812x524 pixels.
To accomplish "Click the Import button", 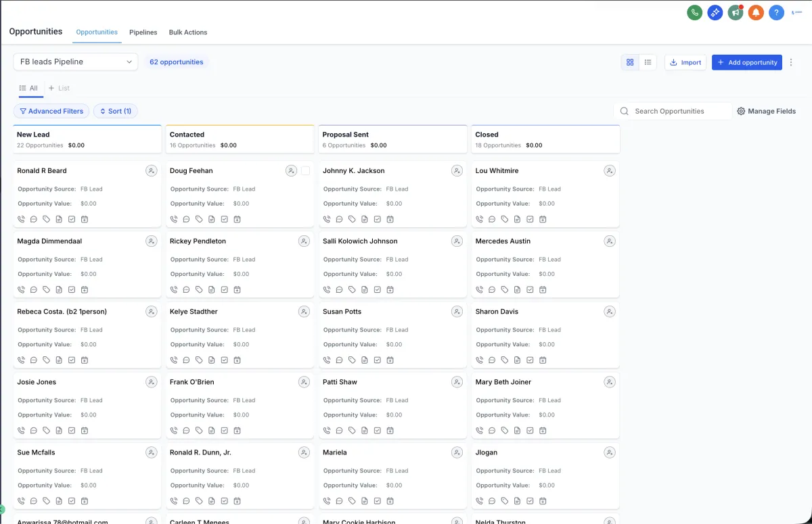I will (685, 62).
